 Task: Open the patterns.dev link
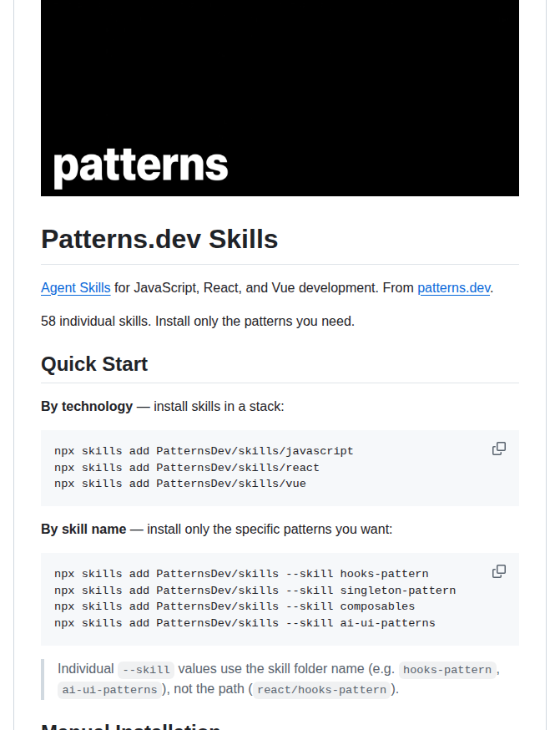tap(453, 288)
